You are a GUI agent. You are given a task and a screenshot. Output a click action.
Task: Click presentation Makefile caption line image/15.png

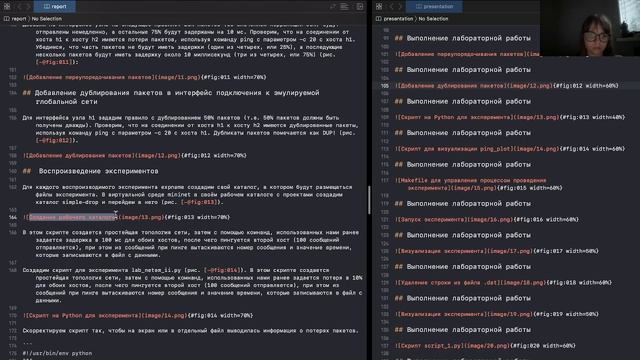point(478,184)
